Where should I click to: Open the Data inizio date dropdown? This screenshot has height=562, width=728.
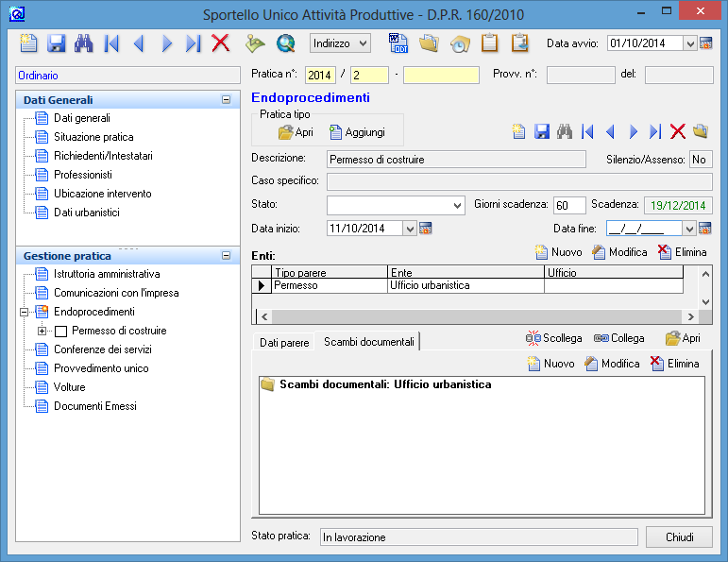pos(410,228)
